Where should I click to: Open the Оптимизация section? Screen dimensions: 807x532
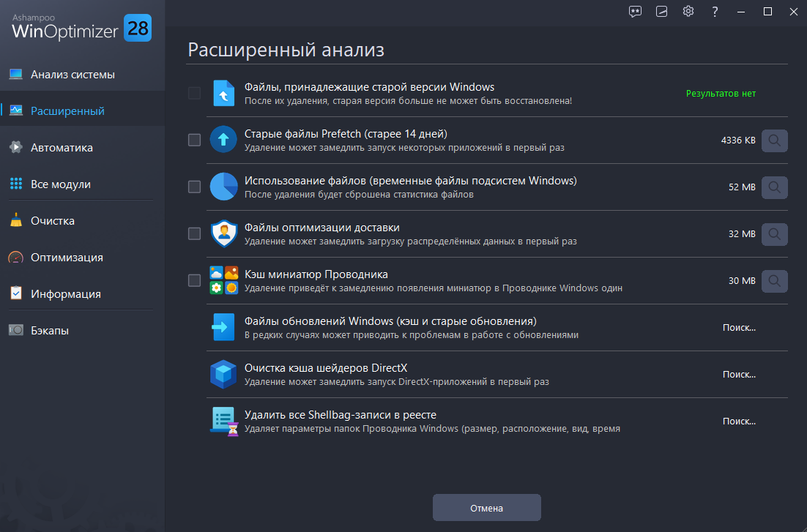tap(82, 257)
